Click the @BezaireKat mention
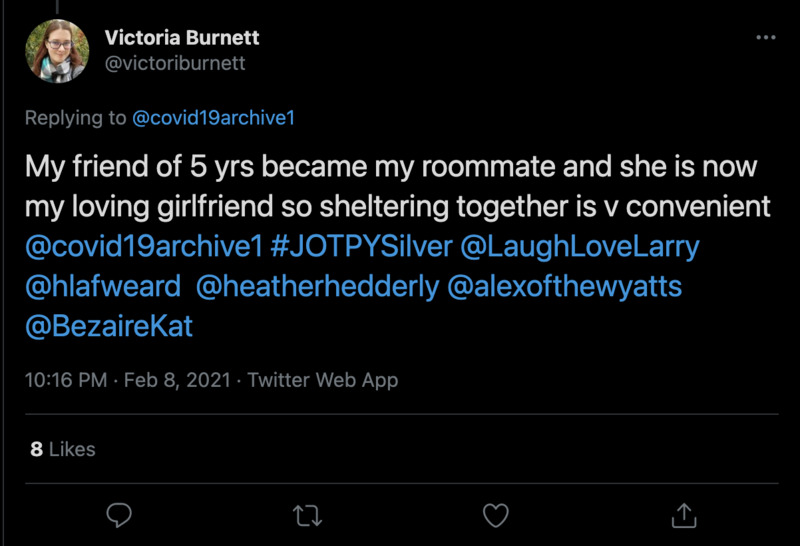Viewport: 800px width, 546px height. coord(109,327)
